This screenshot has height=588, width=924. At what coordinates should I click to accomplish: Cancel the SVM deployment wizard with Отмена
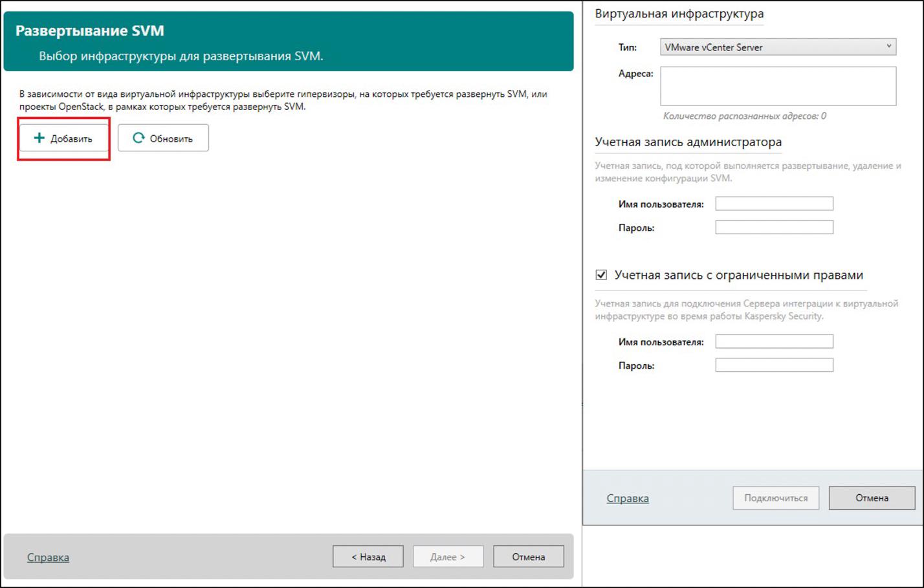pos(529,556)
